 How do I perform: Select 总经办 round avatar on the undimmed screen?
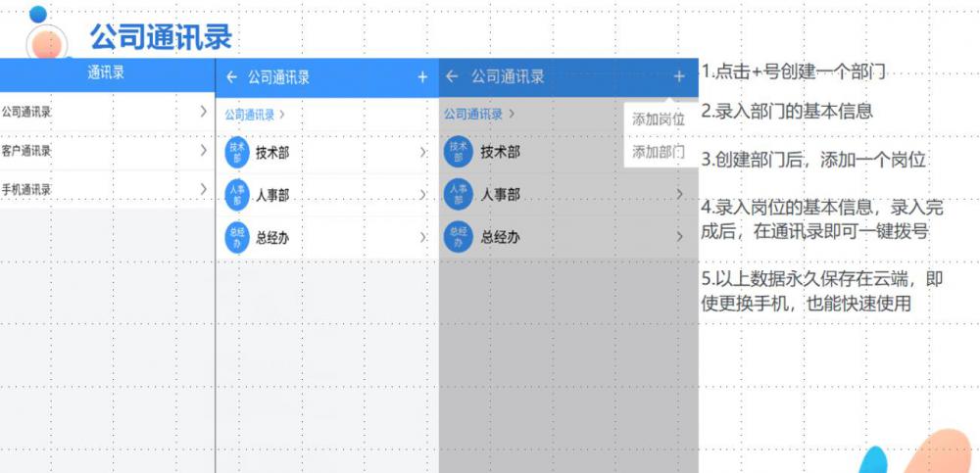[x=237, y=238]
